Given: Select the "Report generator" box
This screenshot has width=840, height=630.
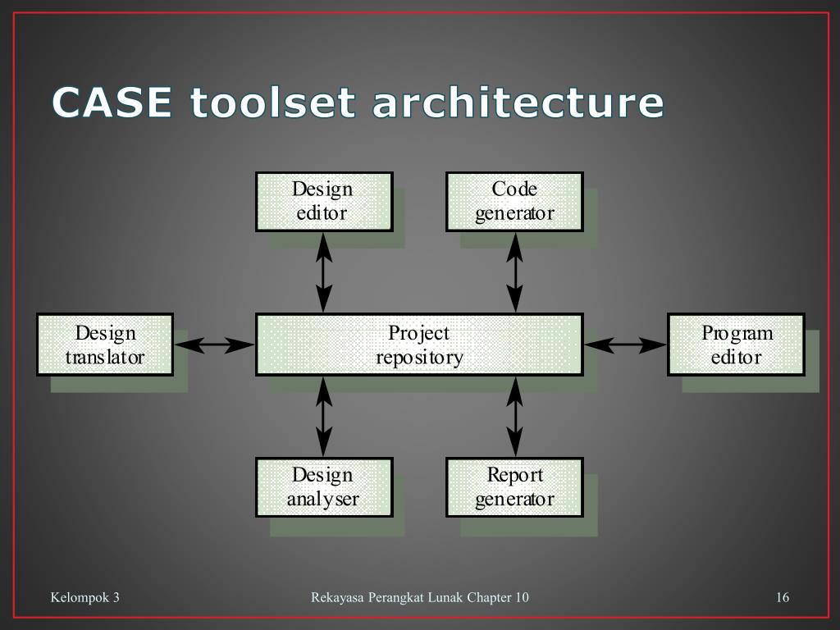Looking at the screenshot, I should pos(514,487).
